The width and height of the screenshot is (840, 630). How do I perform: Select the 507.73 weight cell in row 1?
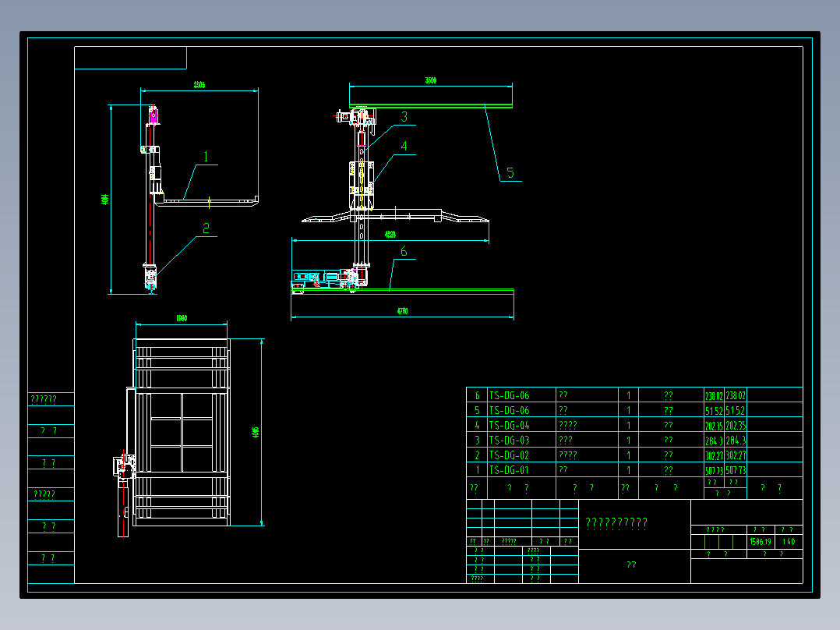714,470
